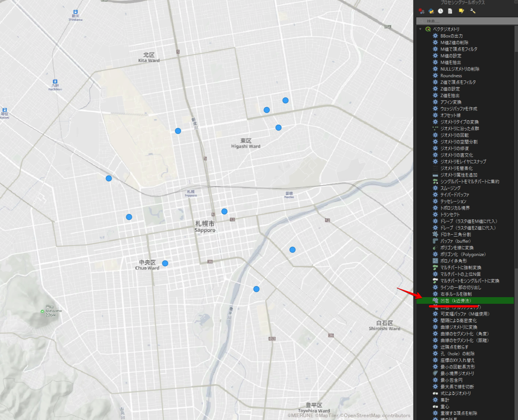Screen dimensions: 518x420
Task: Select the Z値を抽出 algorithm
Action: [x=450, y=95]
